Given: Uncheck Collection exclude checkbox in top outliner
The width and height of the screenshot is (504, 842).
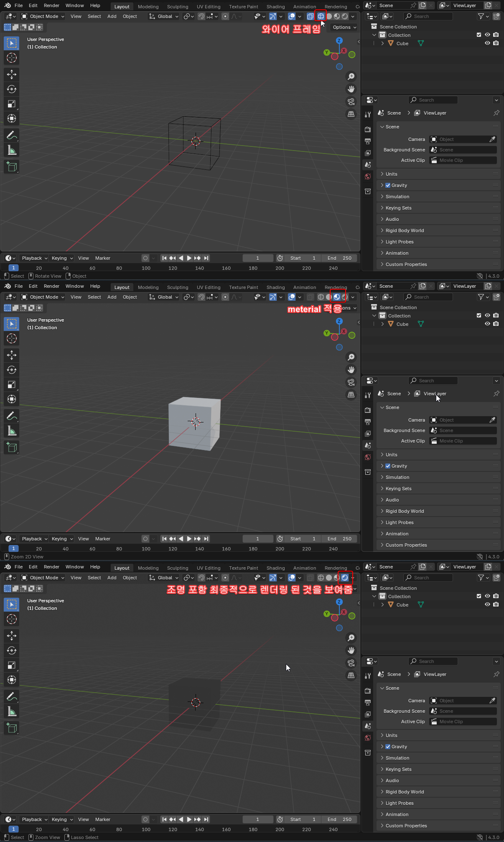Looking at the screenshot, I should tap(479, 35).
